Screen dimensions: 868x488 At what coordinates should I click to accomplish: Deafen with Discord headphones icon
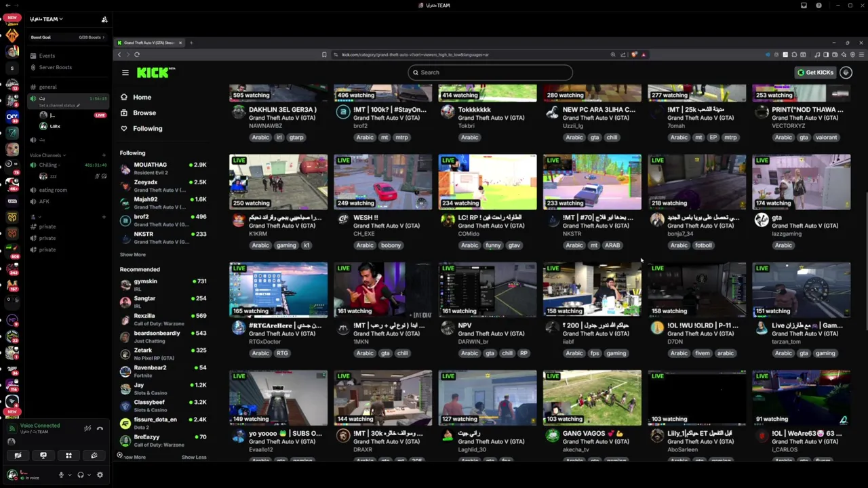(81, 475)
